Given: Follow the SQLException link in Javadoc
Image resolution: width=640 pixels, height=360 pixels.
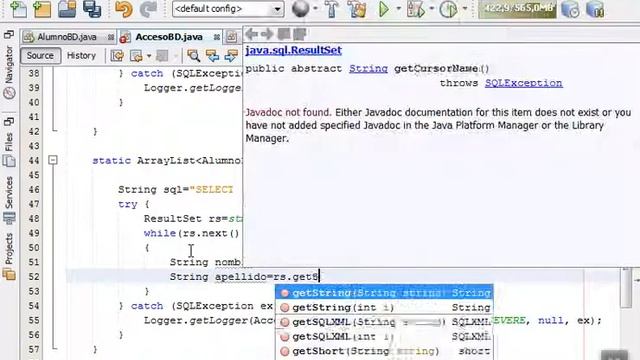Looking at the screenshot, I should [x=524, y=83].
